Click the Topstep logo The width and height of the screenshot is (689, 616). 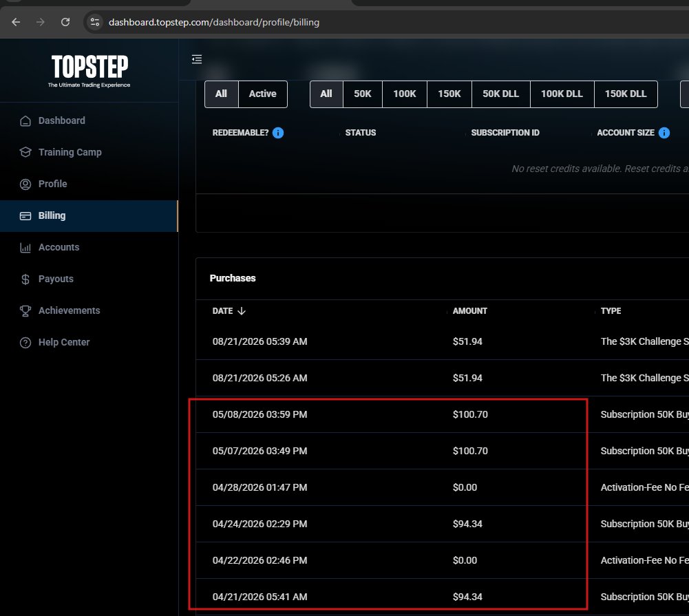pyautogui.click(x=89, y=71)
